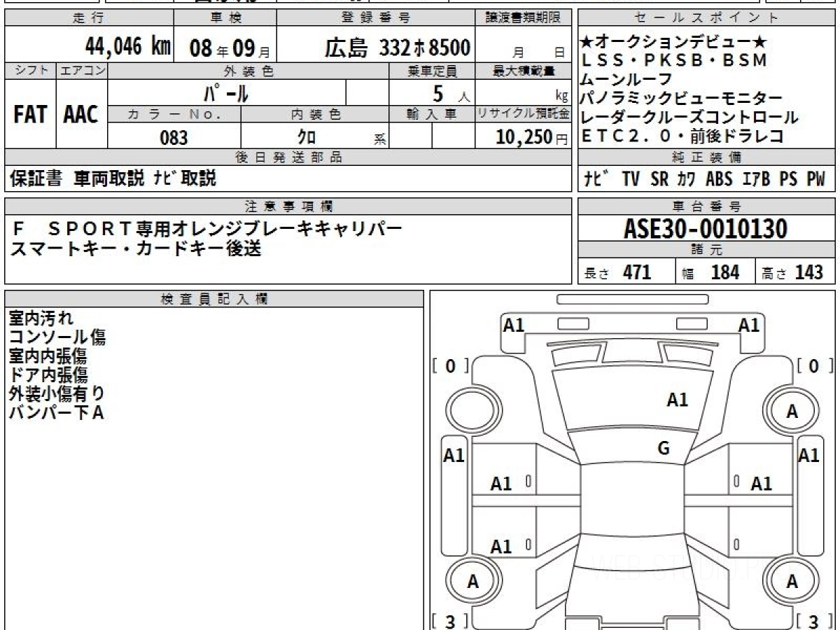Screen dimensions: 840x630
Task: Click the コンソール傷 inspector remark
Action: (x=57, y=337)
